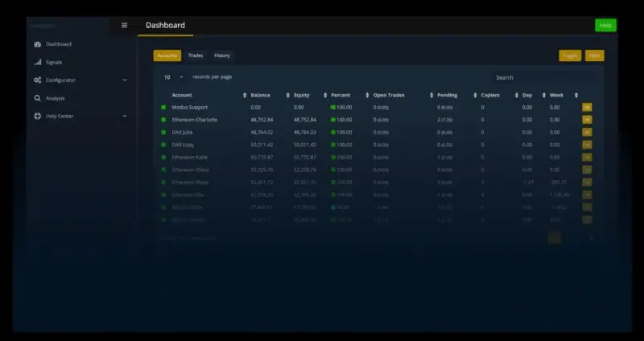
Task: Click the green Help button
Action: coord(605,26)
